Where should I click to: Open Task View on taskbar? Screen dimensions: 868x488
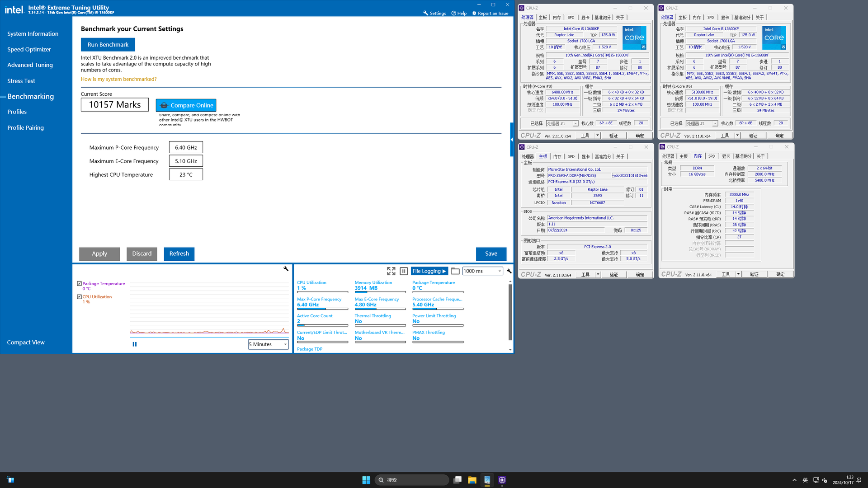point(458,480)
